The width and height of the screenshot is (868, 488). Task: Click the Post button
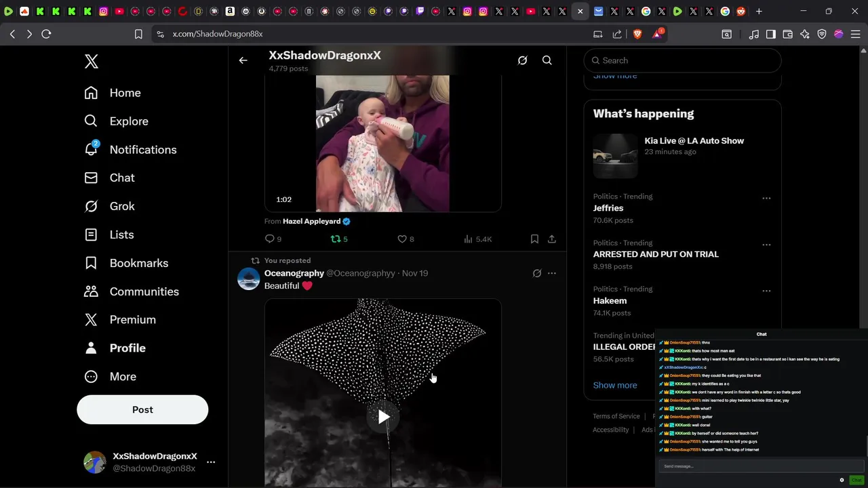point(142,409)
